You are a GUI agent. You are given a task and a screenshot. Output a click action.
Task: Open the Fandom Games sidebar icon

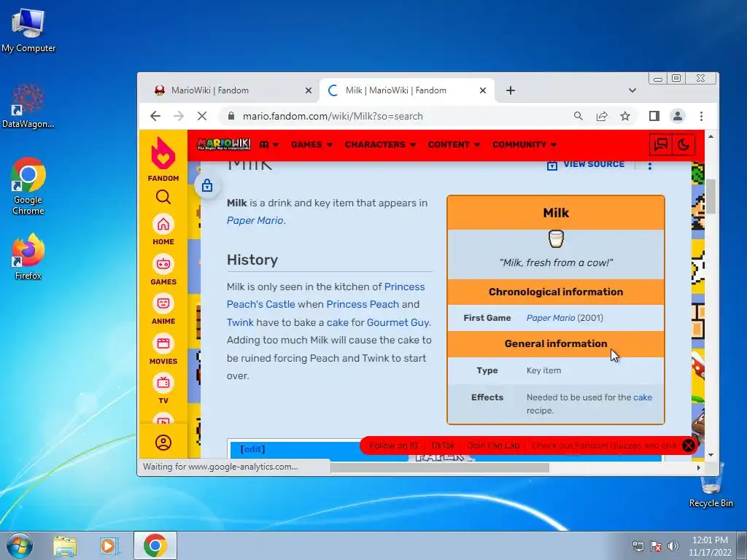[x=163, y=264]
